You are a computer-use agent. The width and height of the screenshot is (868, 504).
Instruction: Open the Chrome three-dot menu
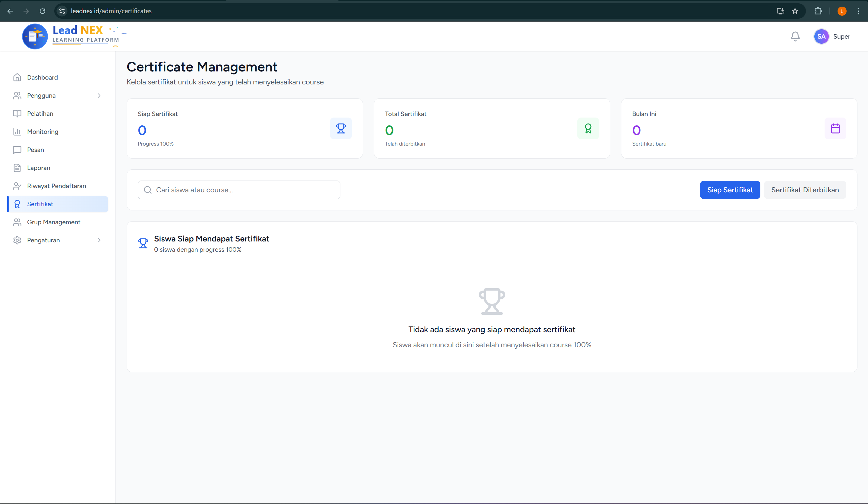858,11
